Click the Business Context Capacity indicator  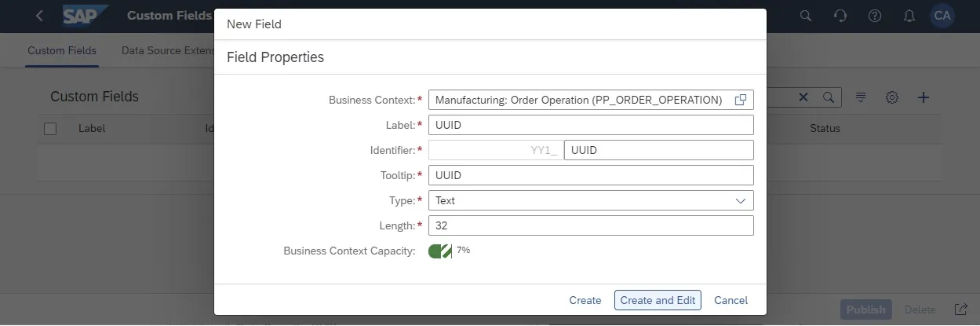(440, 251)
